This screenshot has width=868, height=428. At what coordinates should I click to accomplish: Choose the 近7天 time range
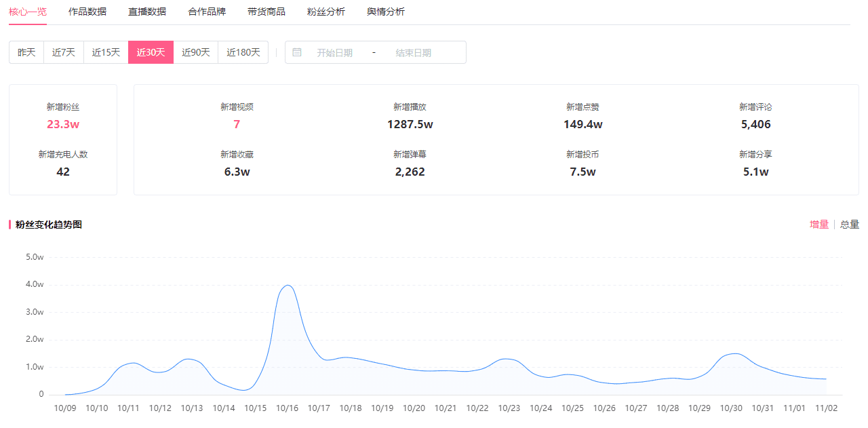pos(64,52)
